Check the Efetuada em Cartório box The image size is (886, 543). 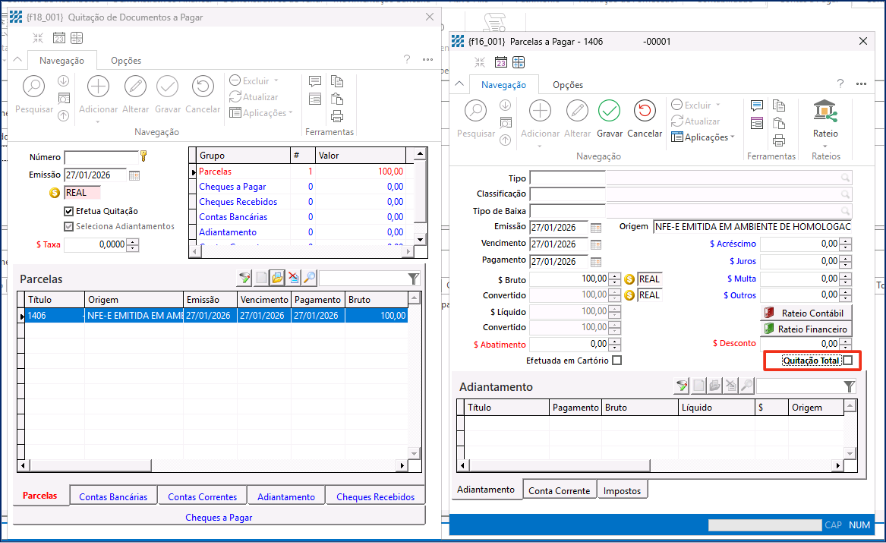click(x=616, y=360)
